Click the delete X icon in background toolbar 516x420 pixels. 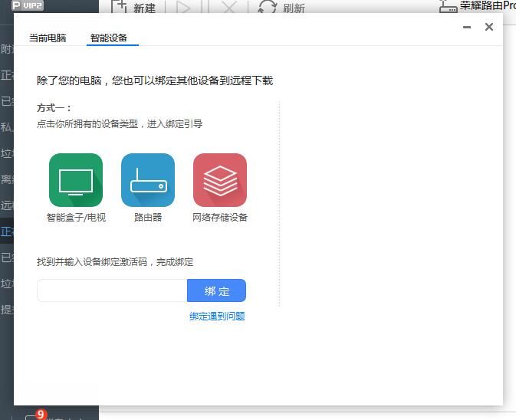point(228,7)
